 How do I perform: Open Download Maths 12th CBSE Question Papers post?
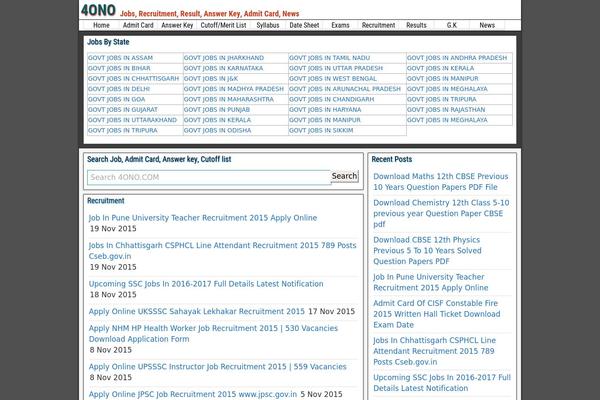pos(441,182)
